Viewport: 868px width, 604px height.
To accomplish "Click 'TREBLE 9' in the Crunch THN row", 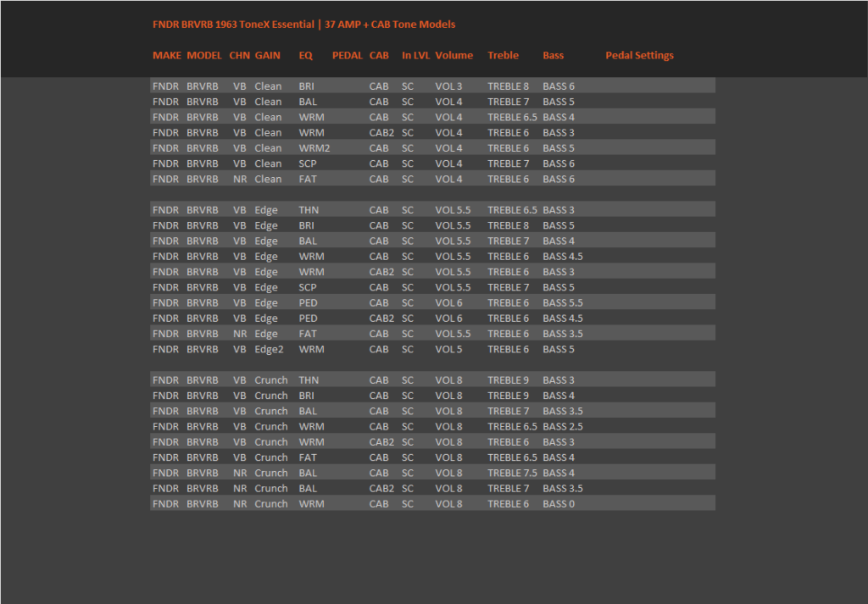I will tap(509, 380).
